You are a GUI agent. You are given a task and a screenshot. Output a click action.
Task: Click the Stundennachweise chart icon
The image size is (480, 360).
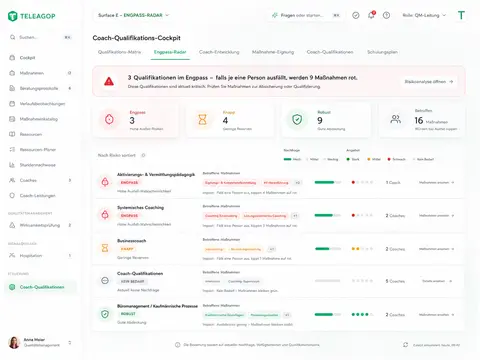(12, 165)
